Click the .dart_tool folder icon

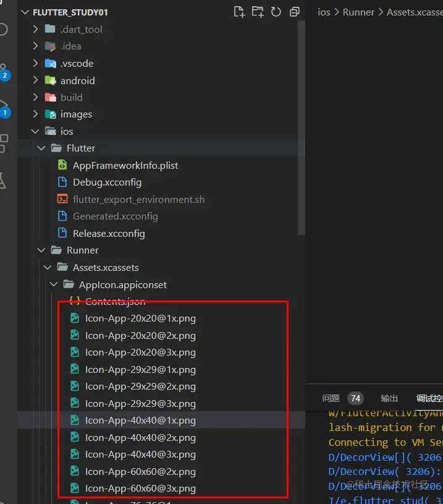[50, 29]
